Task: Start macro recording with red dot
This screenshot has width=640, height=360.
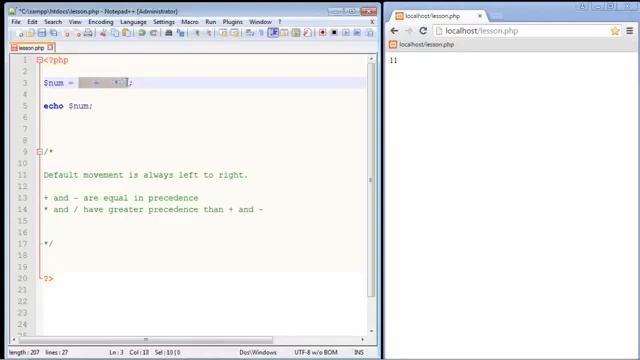Action: [322, 33]
